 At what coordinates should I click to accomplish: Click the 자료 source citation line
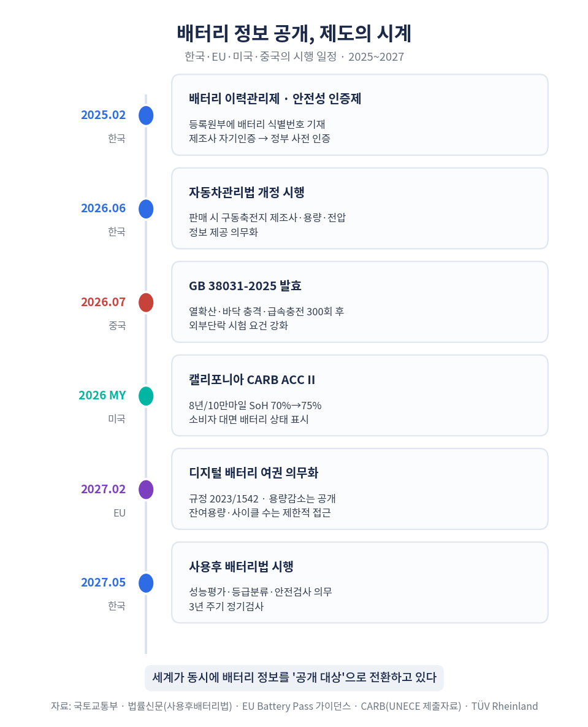point(294,706)
